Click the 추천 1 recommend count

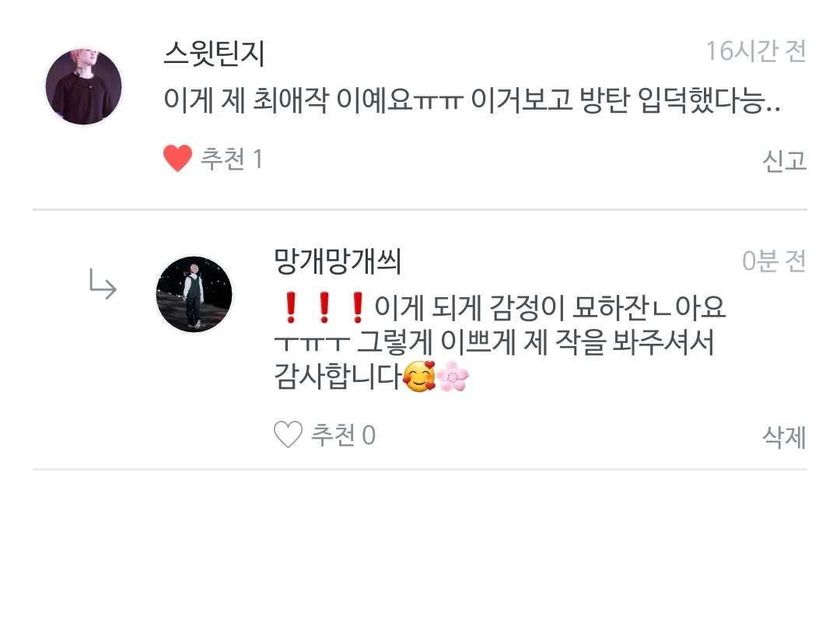(x=232, y=159)
